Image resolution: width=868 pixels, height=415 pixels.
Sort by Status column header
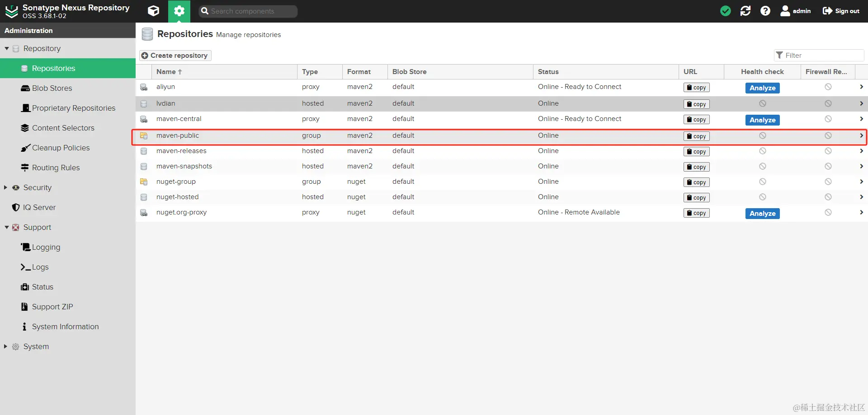click(x=606, y=72)
